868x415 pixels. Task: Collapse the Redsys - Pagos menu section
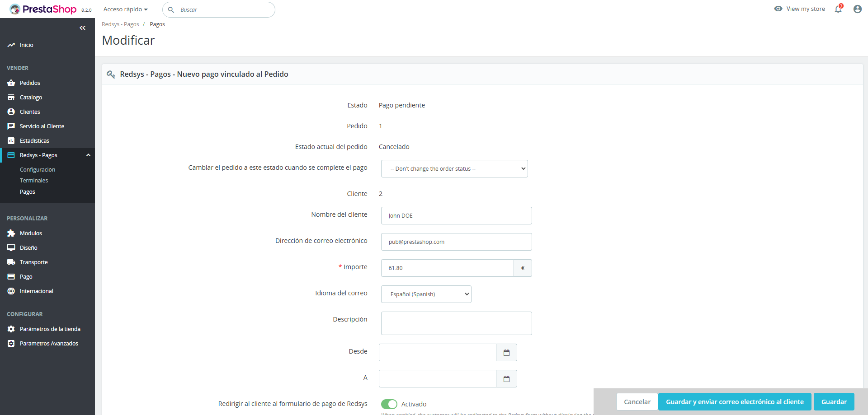click(89, 155)
